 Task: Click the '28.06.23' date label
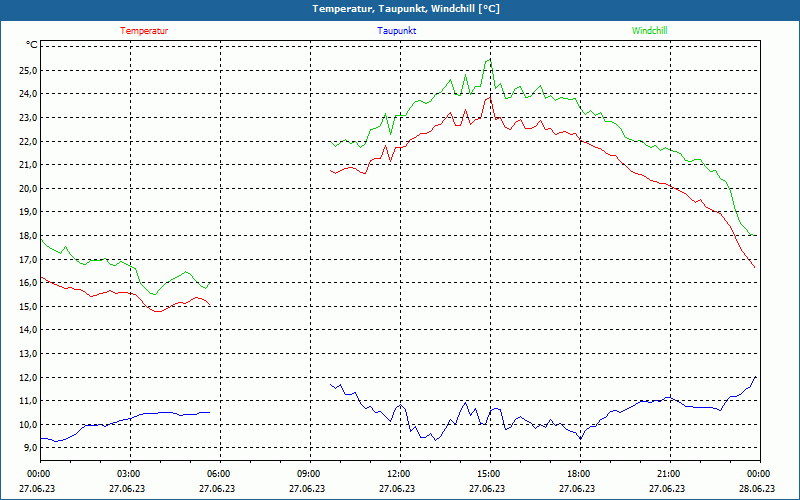[757, 488]
